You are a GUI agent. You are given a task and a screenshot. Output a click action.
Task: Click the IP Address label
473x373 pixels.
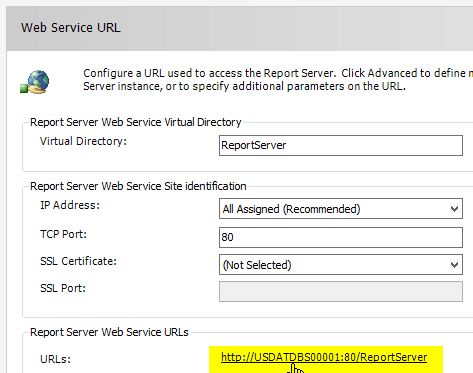click(70, 205)
